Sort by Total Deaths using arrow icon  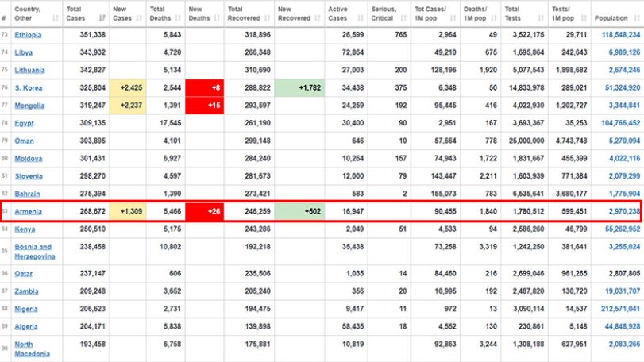point(178,18)
